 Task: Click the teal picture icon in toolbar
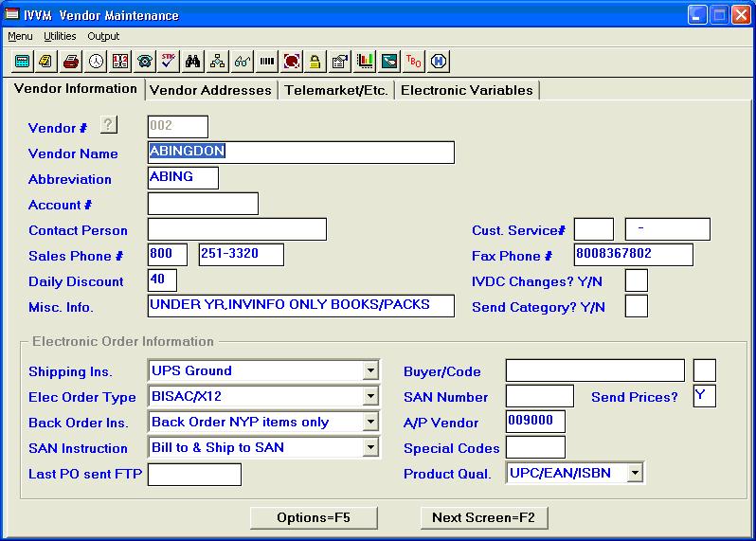[389, 62]
